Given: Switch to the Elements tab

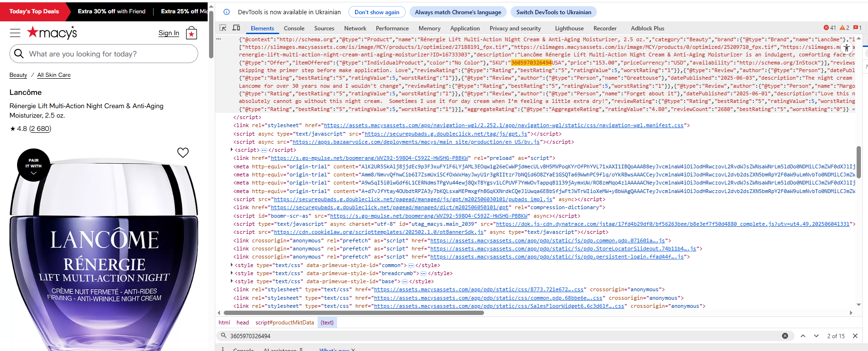Looking at the screenshot, I should [262, 28].
